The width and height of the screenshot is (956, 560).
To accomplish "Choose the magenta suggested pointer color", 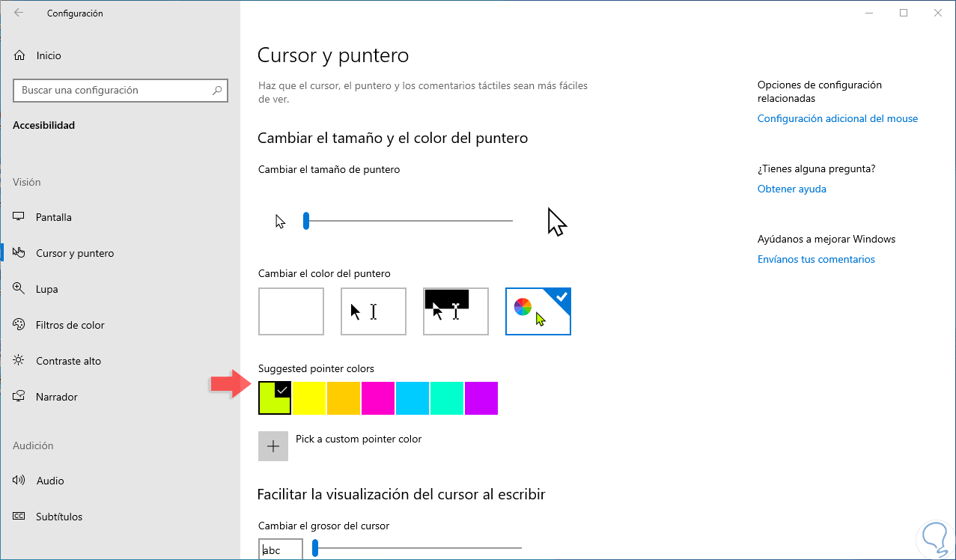I will [x=378, y=398].
